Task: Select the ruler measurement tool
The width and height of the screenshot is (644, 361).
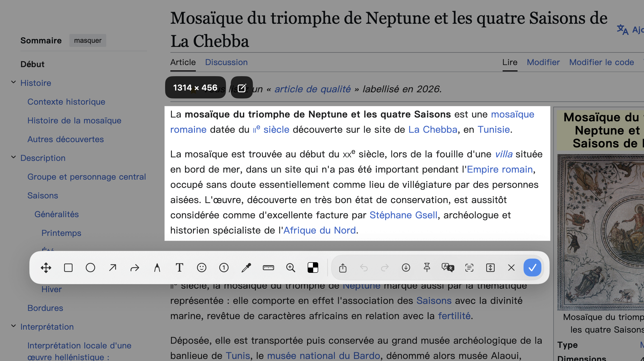Action: tap(268, 268)
